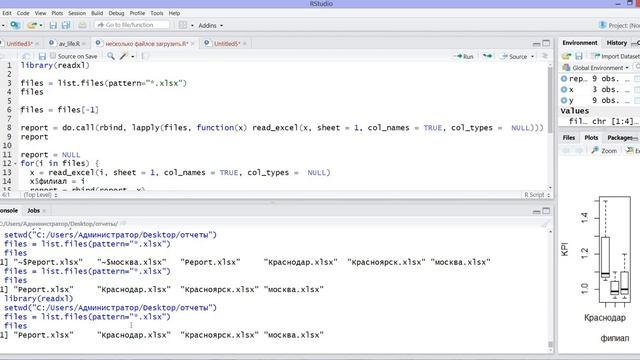Switch to the Environment tab
640x360 pixels.
point(580,43)
